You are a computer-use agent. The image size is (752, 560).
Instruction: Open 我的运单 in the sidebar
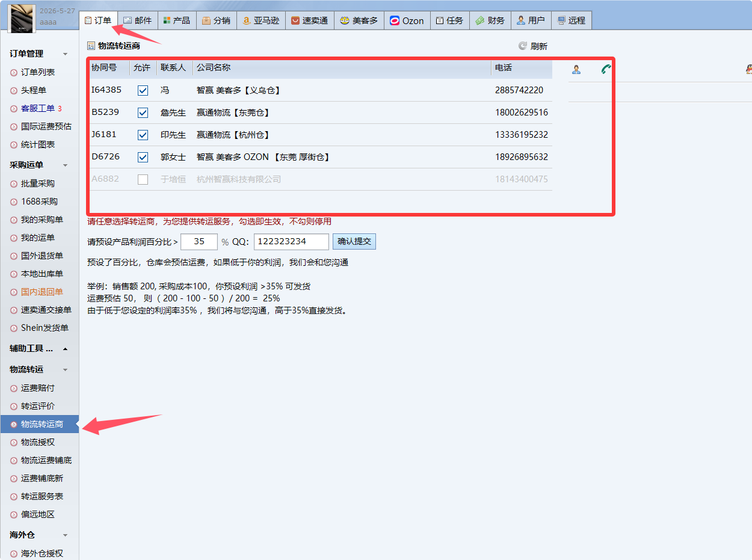pos(38,238)
